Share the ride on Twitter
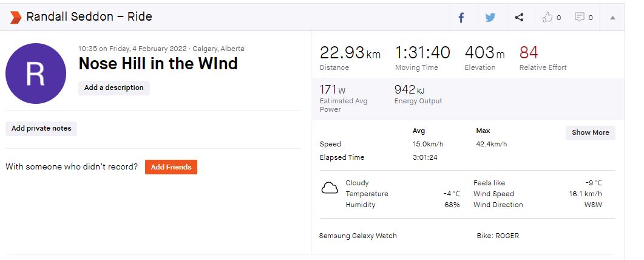The width and height of the screenshot is (644, 260). click(x=490, y=18)
